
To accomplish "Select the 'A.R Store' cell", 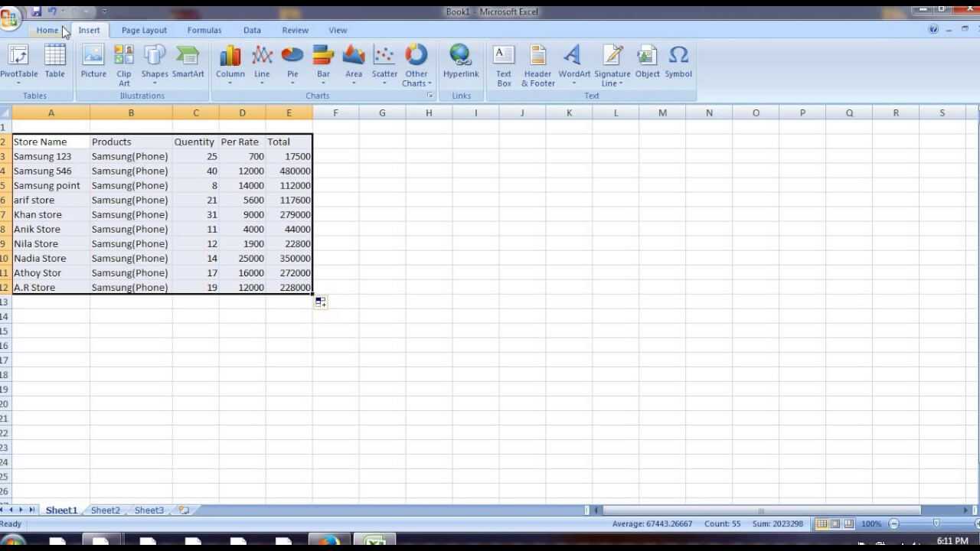I will click(51, 287).
